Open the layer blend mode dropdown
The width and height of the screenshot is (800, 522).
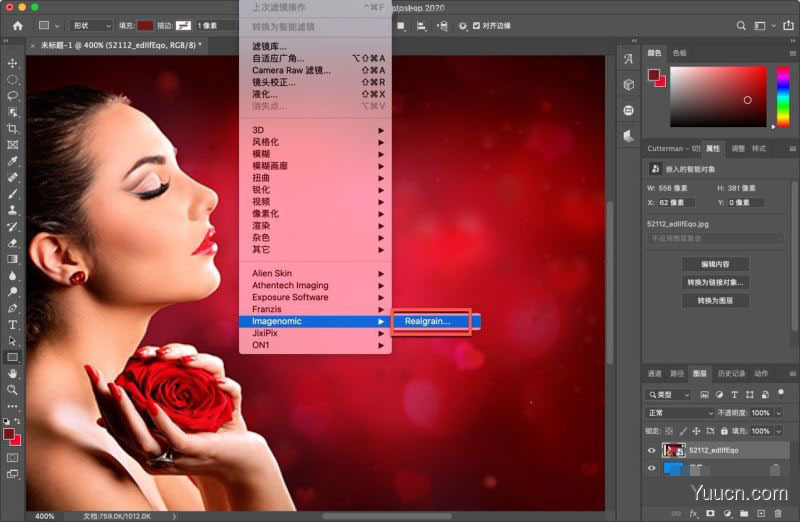coord(679,413)
